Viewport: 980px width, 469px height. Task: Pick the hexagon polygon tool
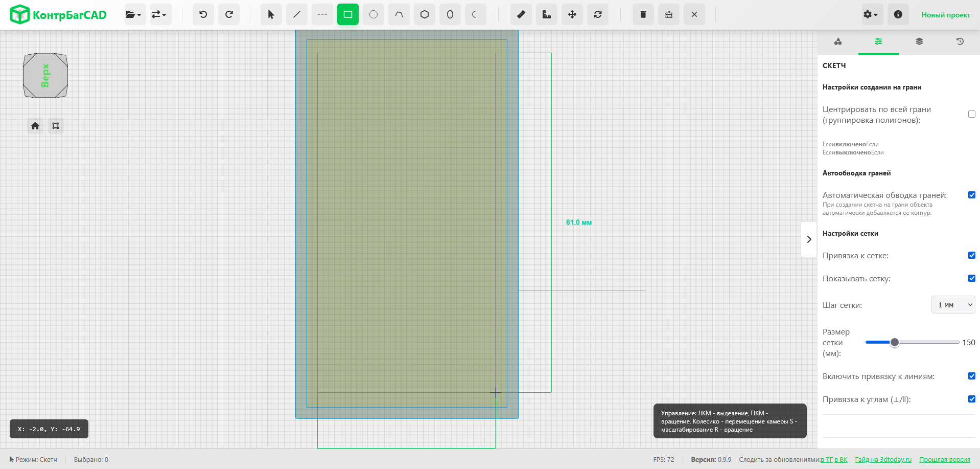(x=425, y=15)
